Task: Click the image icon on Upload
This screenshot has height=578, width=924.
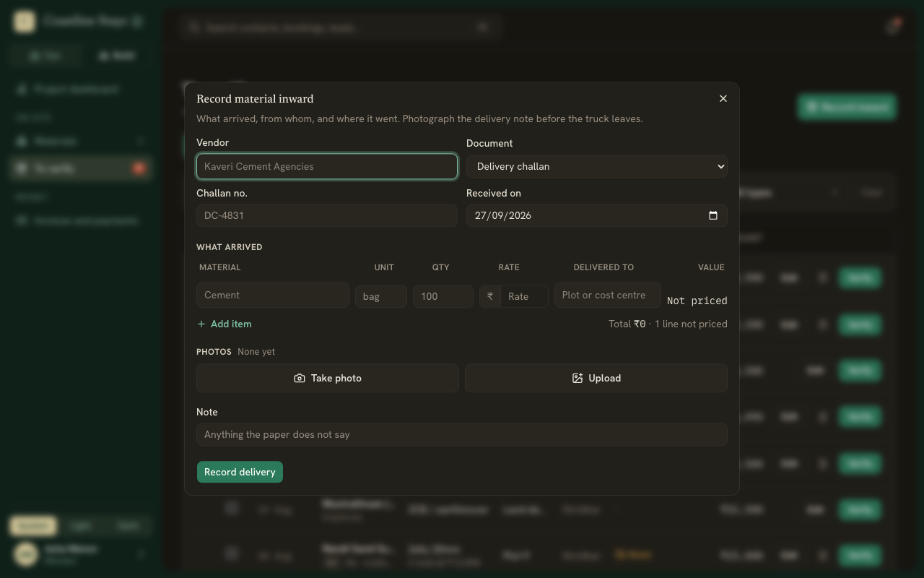Action: (577, 378)
